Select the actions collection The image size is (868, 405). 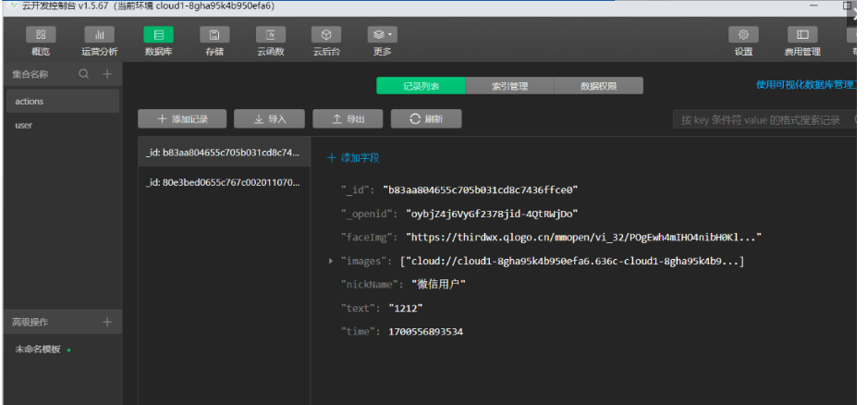click(x=63, y=102)
